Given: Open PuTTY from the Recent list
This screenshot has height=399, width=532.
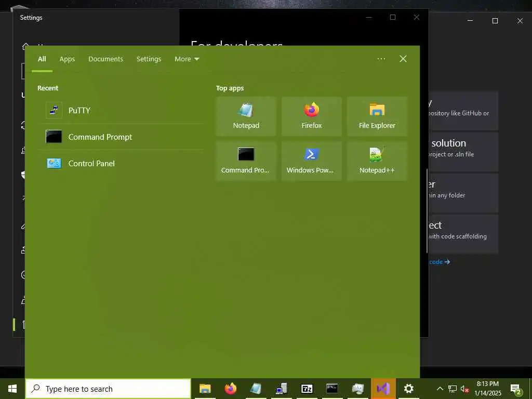Looking at the screenshot, I should (x=121, y=110).
